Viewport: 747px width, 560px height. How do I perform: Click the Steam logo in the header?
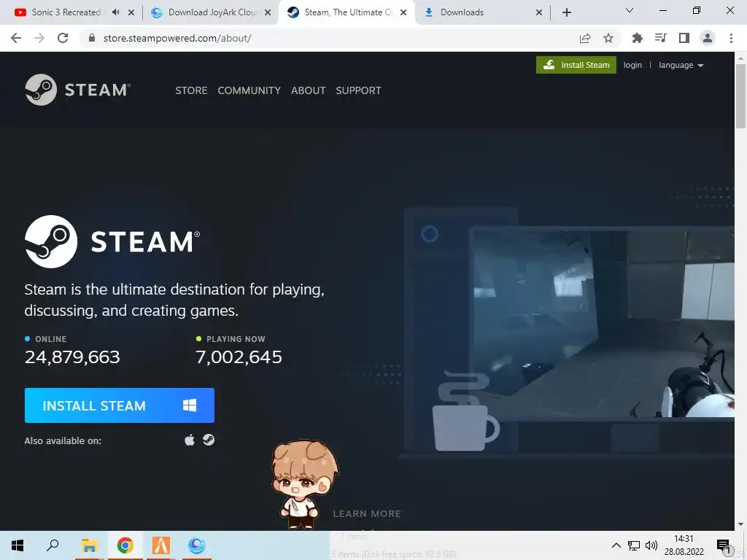[77, 90]
